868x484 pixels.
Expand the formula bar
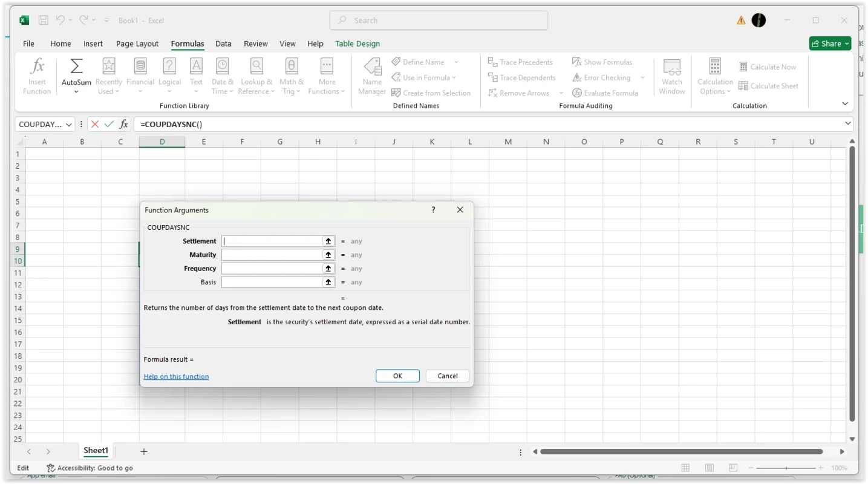847,123
